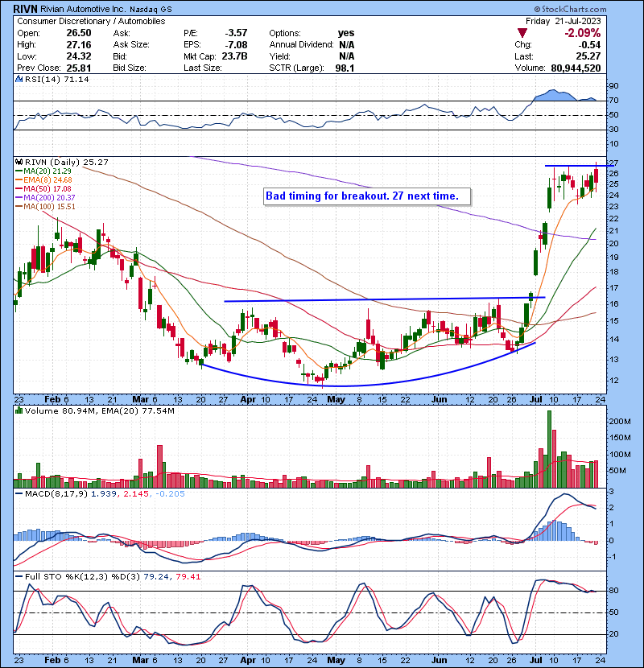Click the RSI panel icon beside RSI(14)
Screen dimensions: 644x668
point(19,79)
